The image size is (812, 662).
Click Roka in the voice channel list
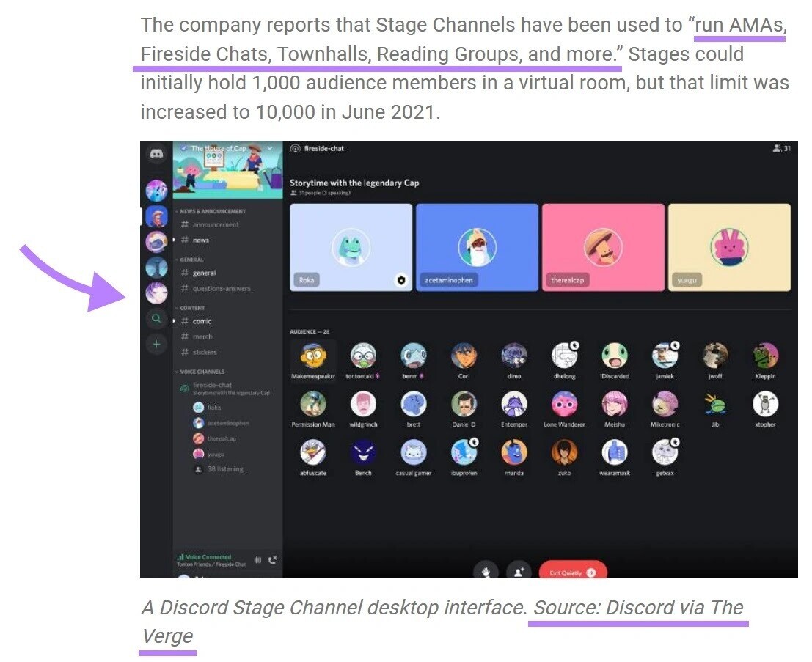207,408
